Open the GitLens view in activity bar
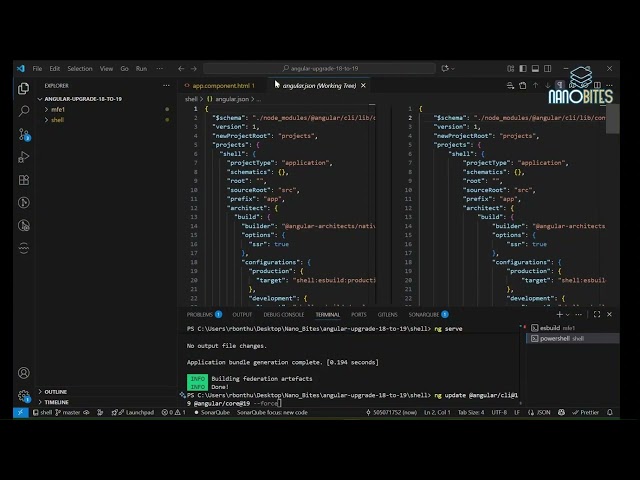The width and height of the screenshot is (640, 480). click(24, 202)
